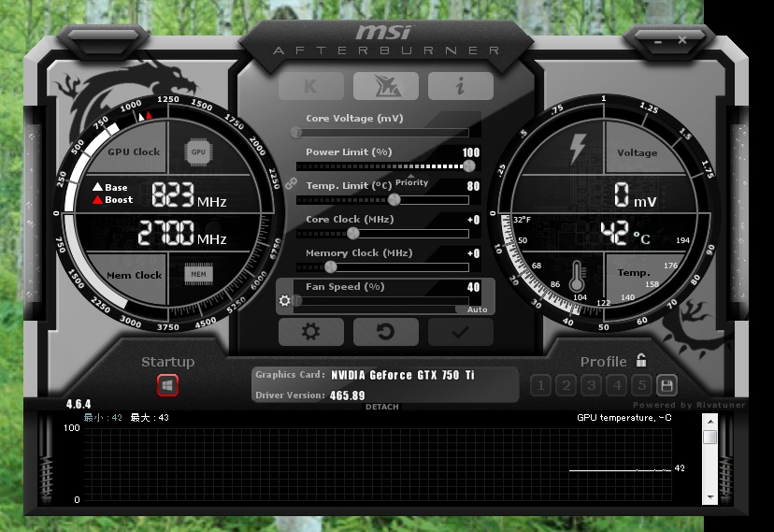Click the Base clock white triangle legend
This screenshot has width=774, height=532.
click(97, 187)
